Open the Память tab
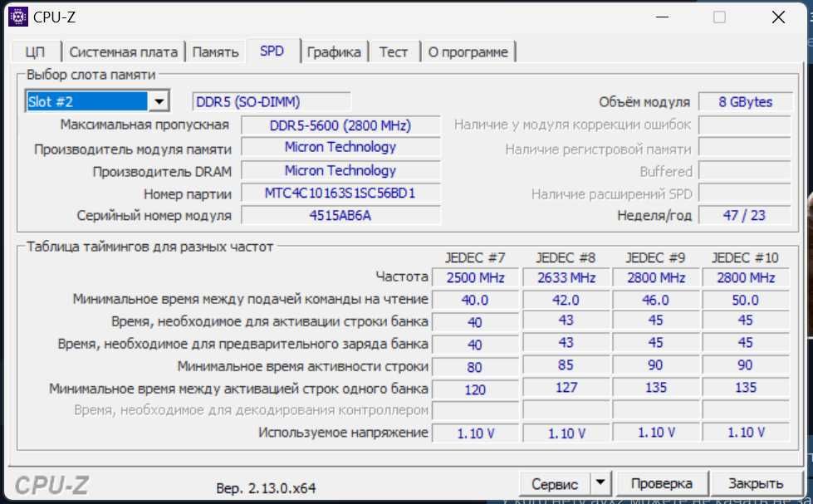 point(215,52)
